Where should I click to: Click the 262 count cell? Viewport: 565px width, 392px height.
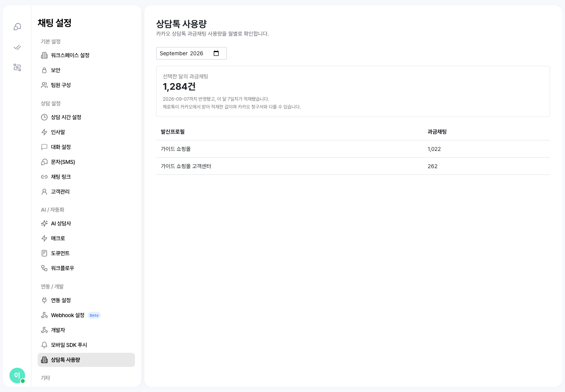pyautogui.click(x=432, y=166)
